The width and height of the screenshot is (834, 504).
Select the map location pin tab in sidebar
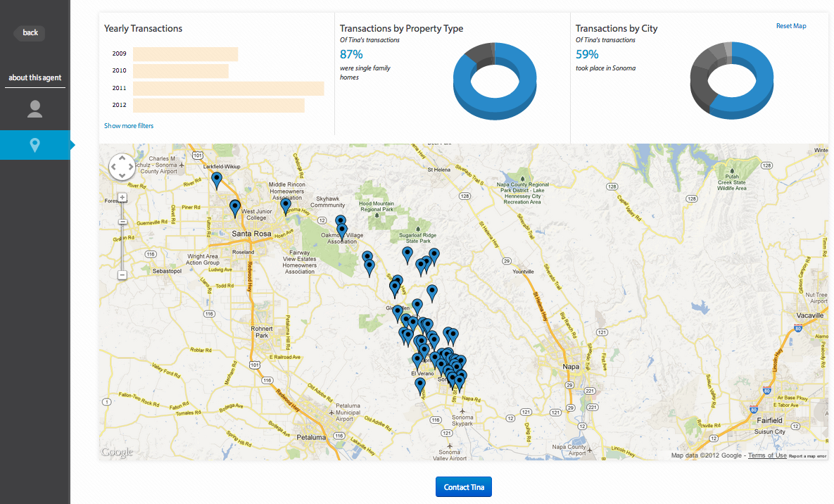pos(34,145)
